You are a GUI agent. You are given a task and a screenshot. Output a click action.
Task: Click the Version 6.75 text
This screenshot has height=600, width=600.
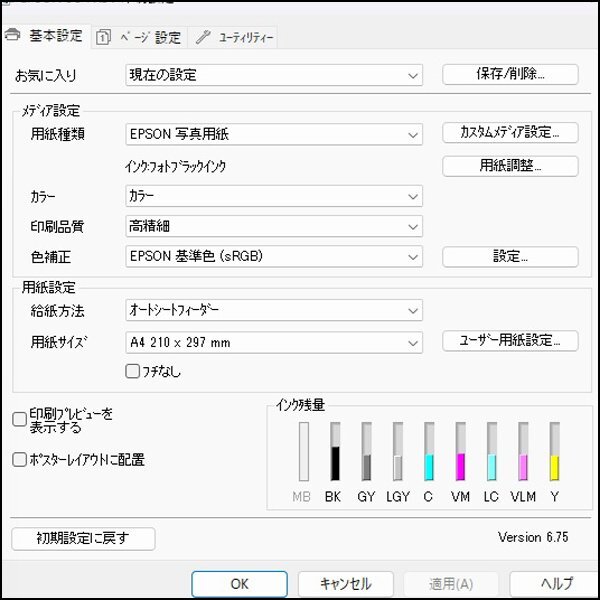533,537
